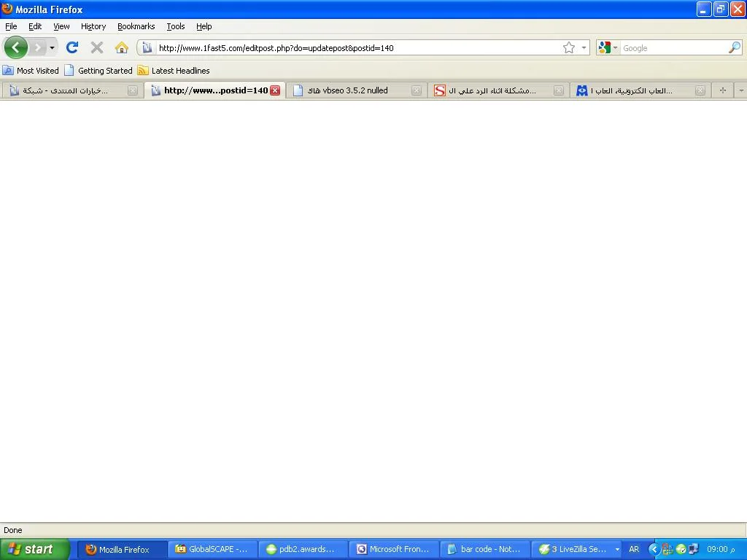Open the History menu
The image size is (747, 560).
tap(93, 26)
